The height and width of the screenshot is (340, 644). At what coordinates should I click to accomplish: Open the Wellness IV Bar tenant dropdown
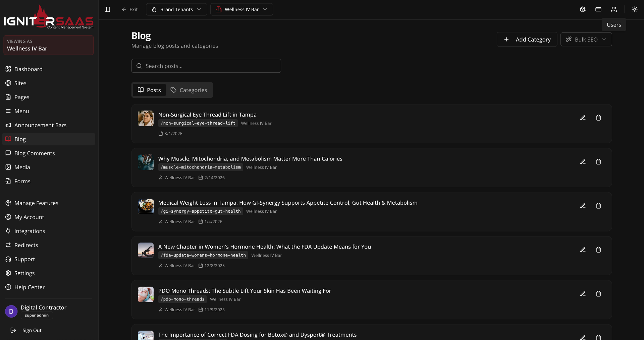[241, 9]
